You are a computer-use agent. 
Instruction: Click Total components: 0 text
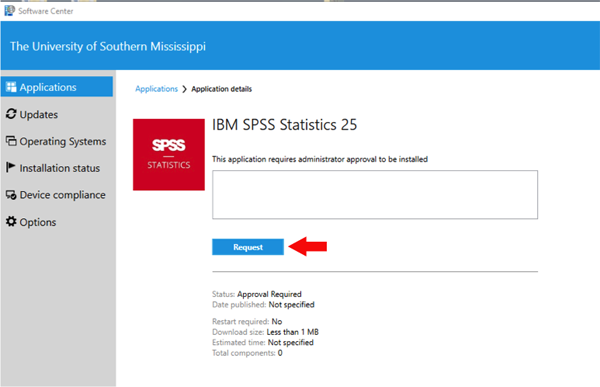pos(247,353)
